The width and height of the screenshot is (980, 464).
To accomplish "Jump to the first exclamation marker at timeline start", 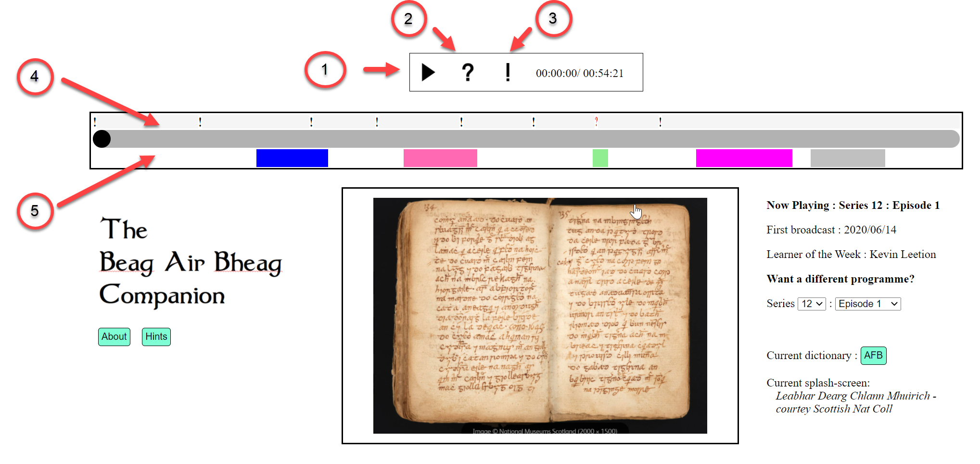I will tap(95, 121).
